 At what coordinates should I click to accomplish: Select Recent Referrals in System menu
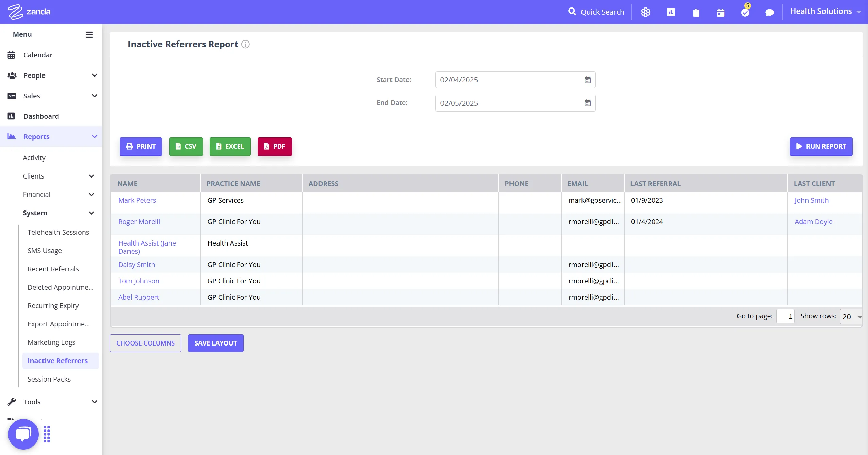coord(53,269)
